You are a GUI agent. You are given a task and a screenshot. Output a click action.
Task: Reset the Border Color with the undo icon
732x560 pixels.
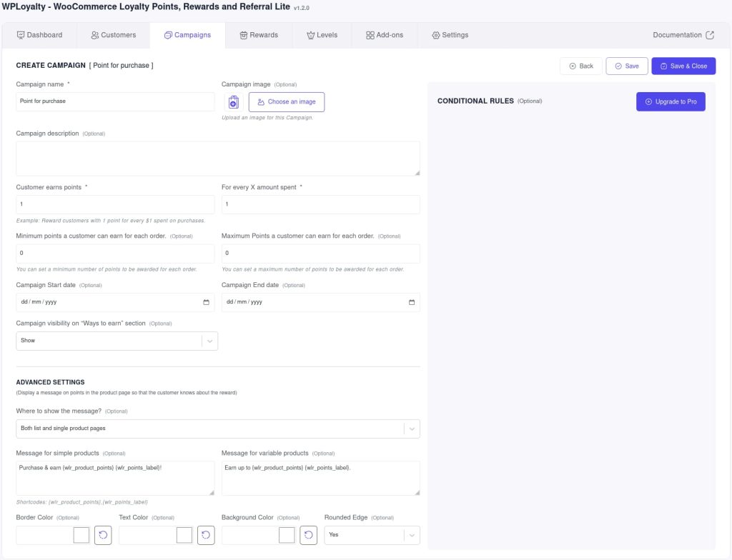tap(102, 534)
